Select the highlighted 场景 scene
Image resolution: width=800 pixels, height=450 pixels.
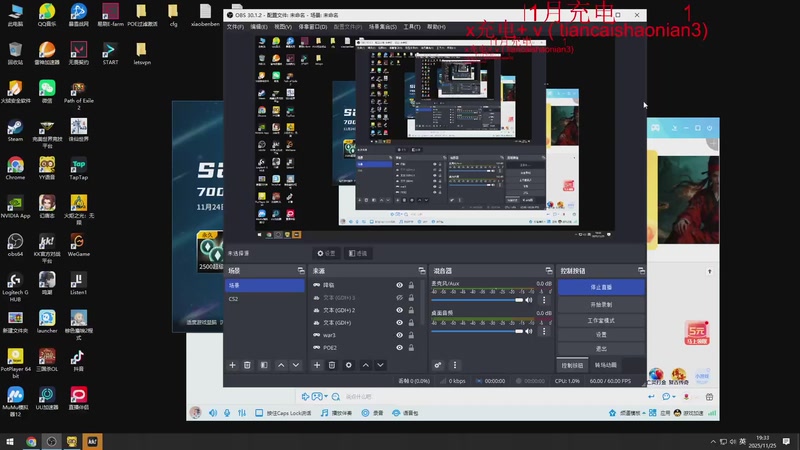pos(265,285)
